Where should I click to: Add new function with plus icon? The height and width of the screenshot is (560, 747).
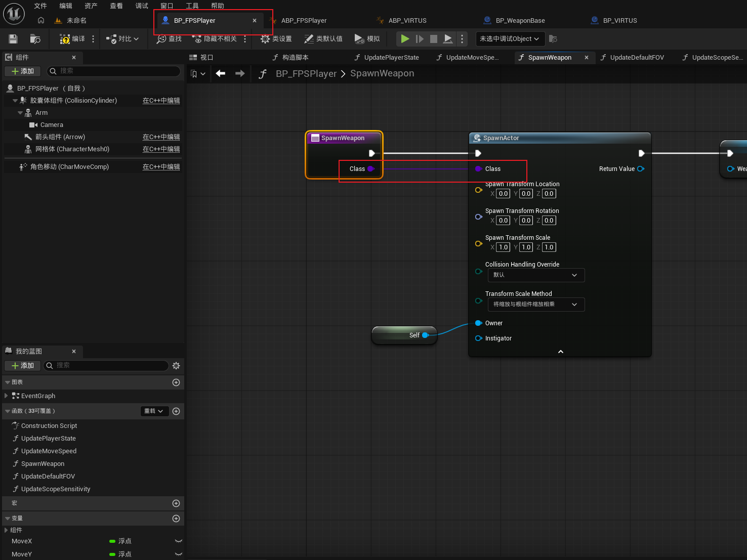(176, 411)
